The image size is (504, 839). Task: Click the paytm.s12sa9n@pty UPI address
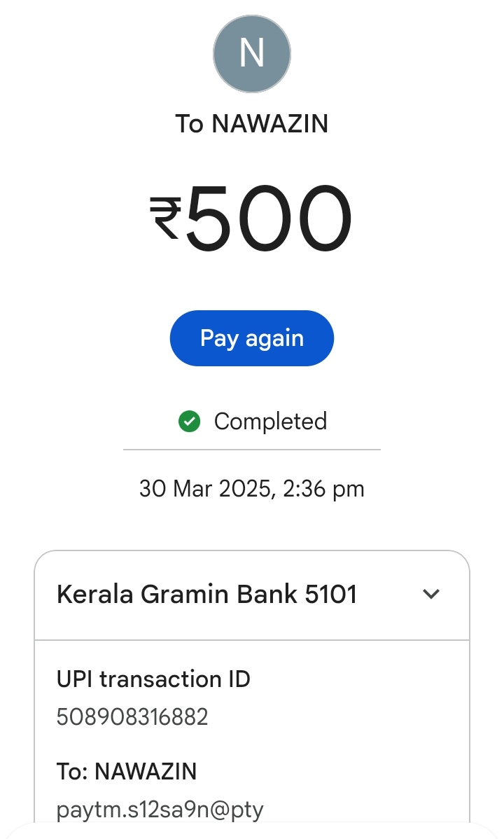click(160, 810)
